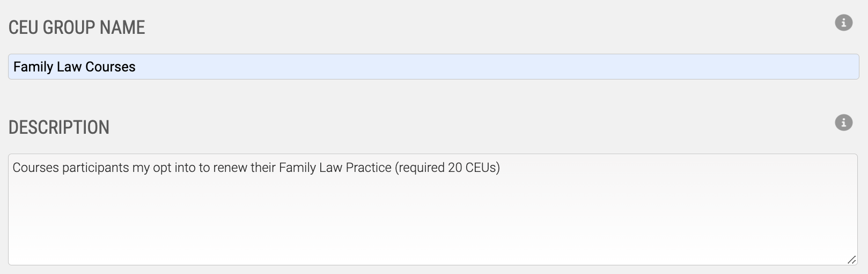
Task: Set cursor on "Courses" in group name field
Action: 111,67
